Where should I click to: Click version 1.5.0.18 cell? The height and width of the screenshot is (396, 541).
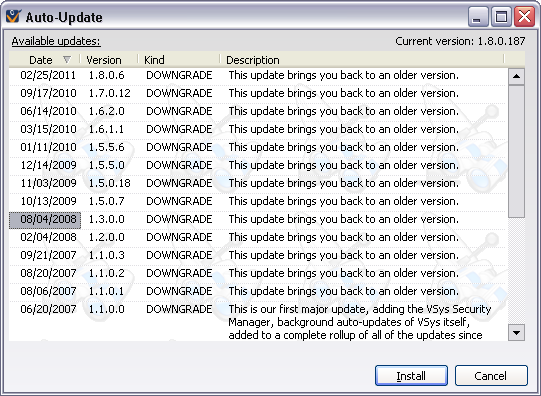(109, 183)
